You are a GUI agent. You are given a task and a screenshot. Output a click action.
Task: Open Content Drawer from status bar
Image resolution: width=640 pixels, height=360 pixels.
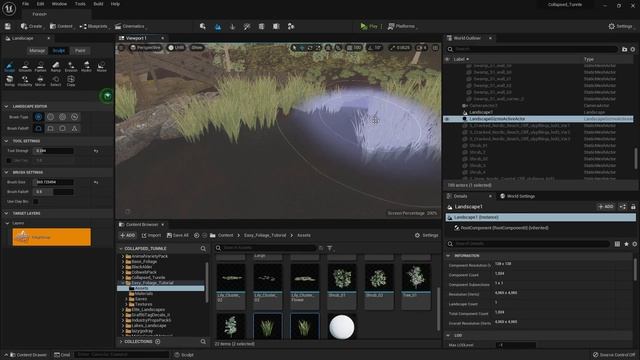[x=28, y=355]
